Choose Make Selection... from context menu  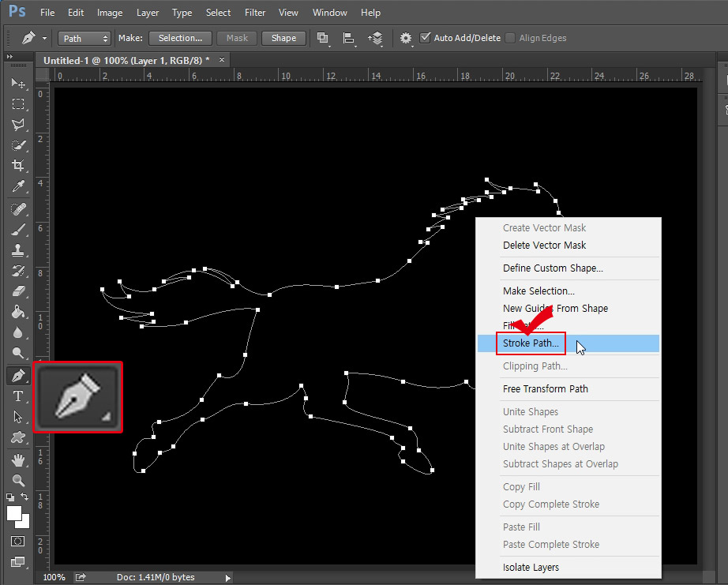coord(569,291)
